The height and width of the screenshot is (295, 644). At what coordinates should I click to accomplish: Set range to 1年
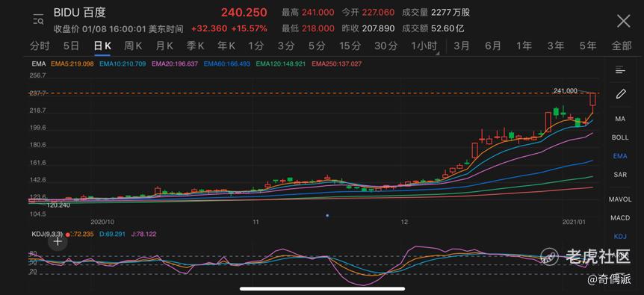tap(524, 46)
